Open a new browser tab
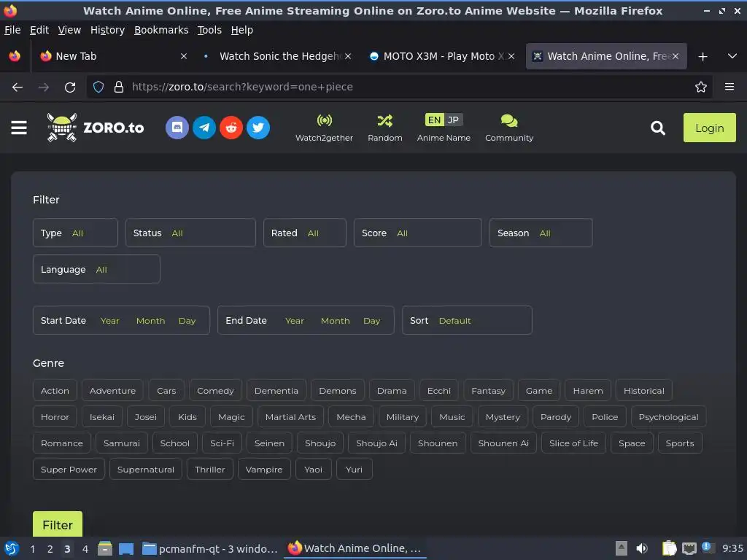The image size is (747, 560). (703, 57)
